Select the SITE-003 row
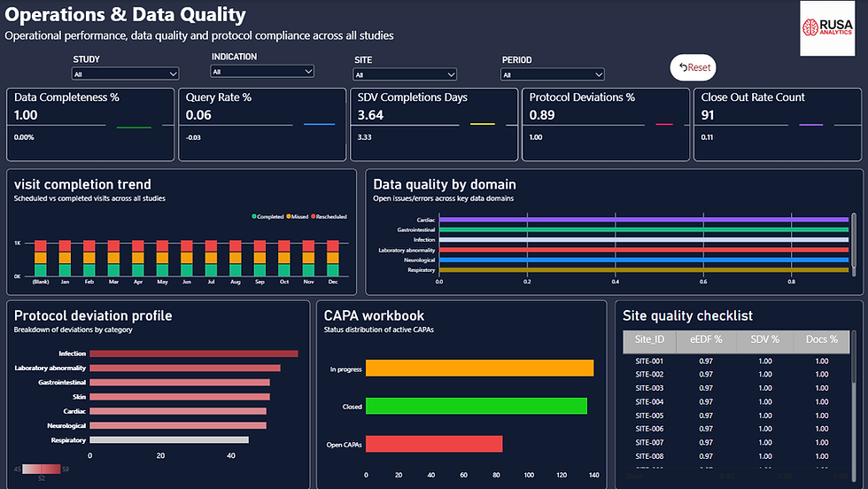 [736, 388]
